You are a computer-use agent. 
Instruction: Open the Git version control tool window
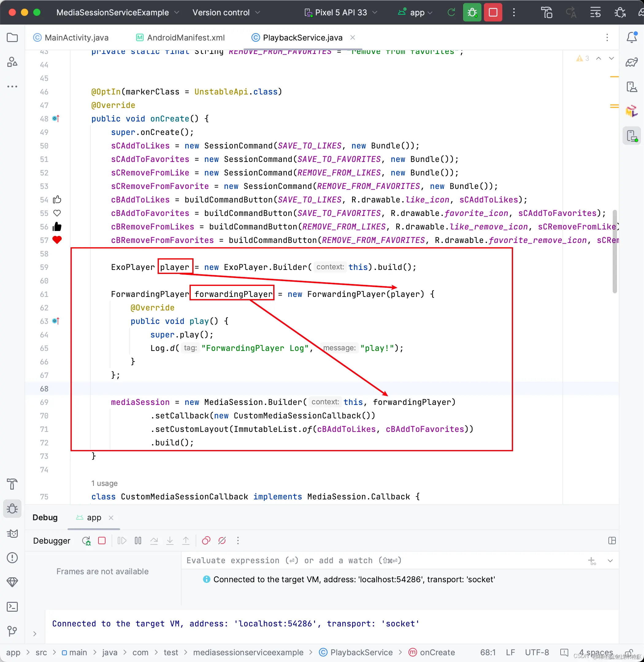[x=12, y=631]
